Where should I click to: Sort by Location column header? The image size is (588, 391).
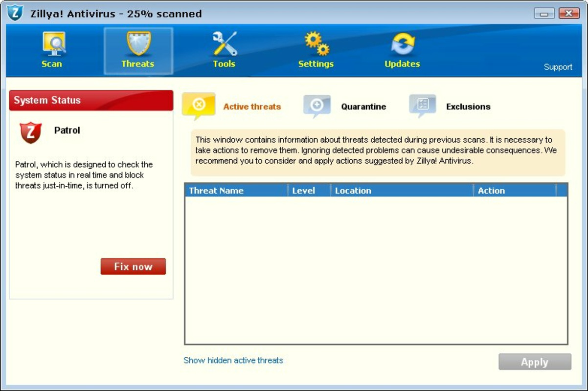(x=402, y=191)
